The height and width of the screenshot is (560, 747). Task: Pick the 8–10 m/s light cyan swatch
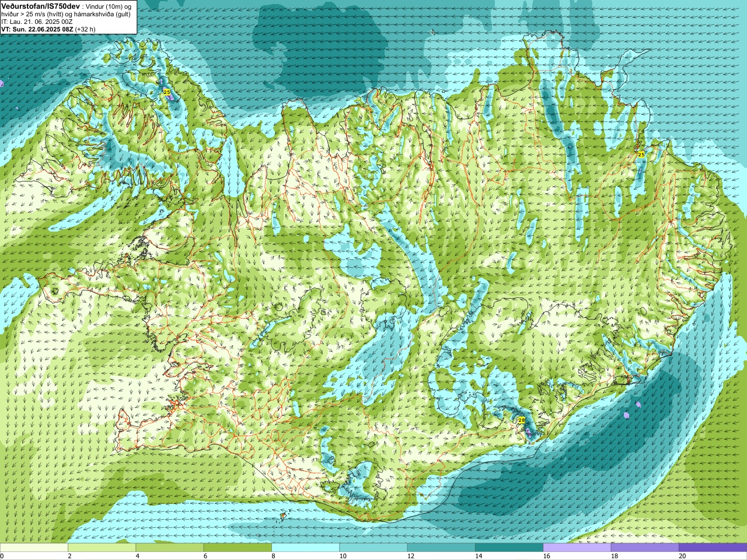point(305,548)
